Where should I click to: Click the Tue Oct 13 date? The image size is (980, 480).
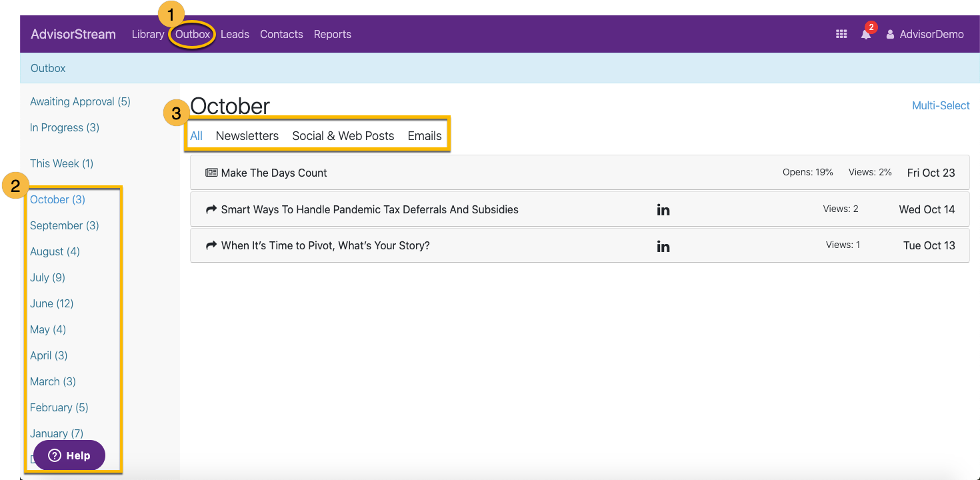coord(929,245)
